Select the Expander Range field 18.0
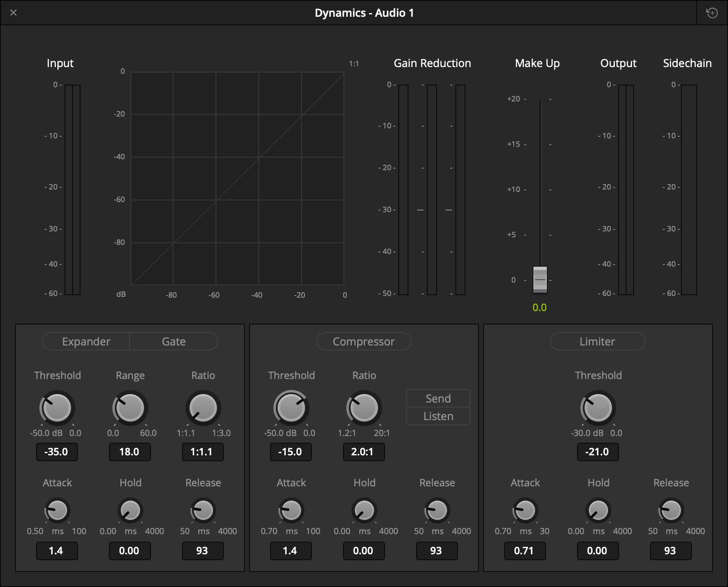728x587 pixels. 130,452
